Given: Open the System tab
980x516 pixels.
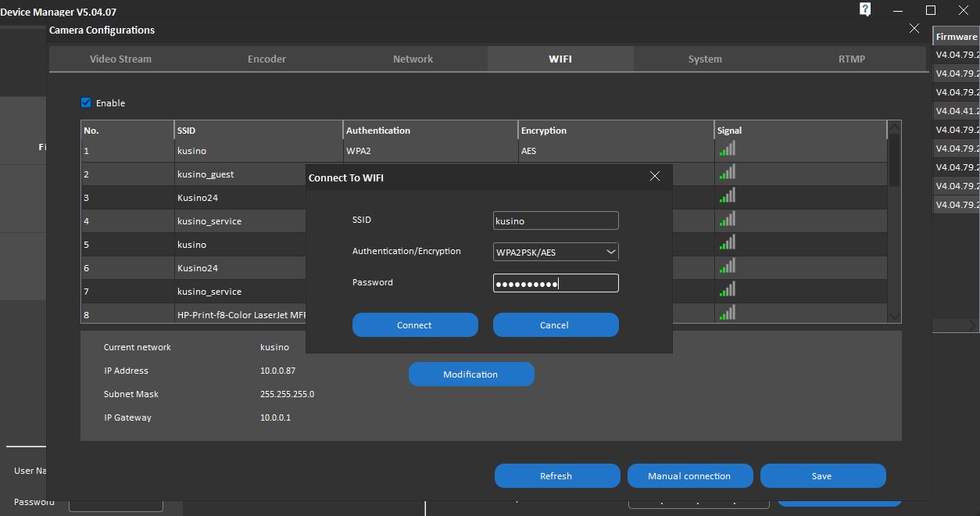Looking at the screenshot, I should (705, 59).
